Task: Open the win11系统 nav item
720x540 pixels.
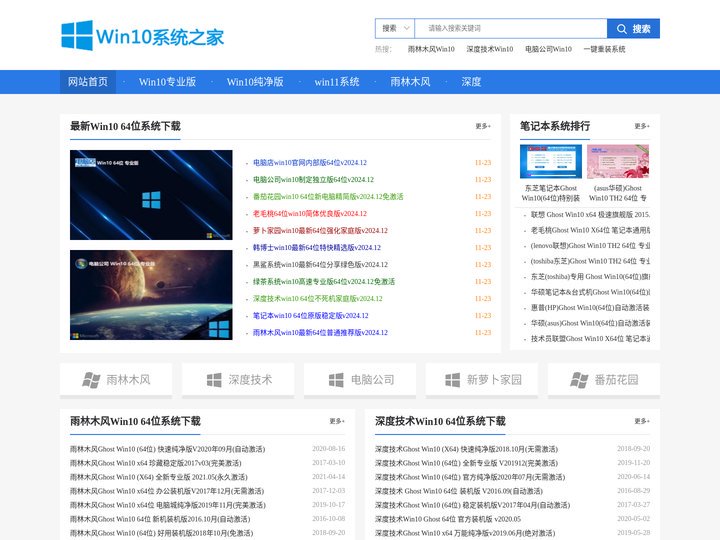Action: (337, 82)
